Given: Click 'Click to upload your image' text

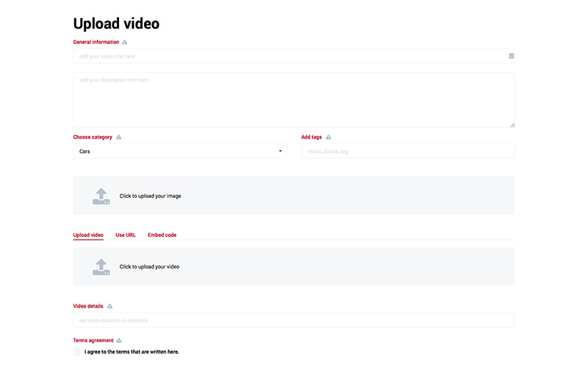Looking at the screenshot, I should (150, 196).
